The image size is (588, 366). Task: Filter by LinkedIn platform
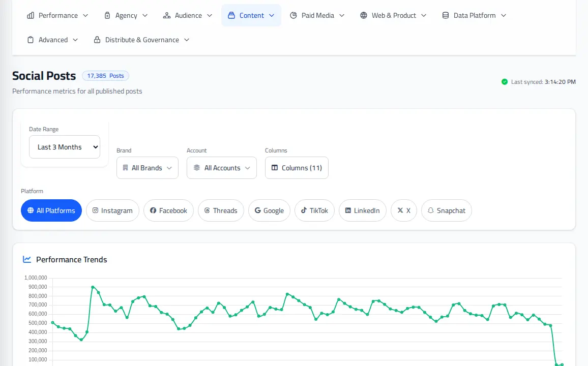click(362, 210)
